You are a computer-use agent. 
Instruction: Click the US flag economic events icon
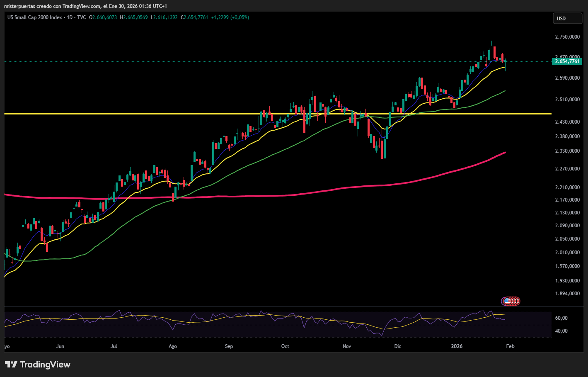tap(507, 301)
